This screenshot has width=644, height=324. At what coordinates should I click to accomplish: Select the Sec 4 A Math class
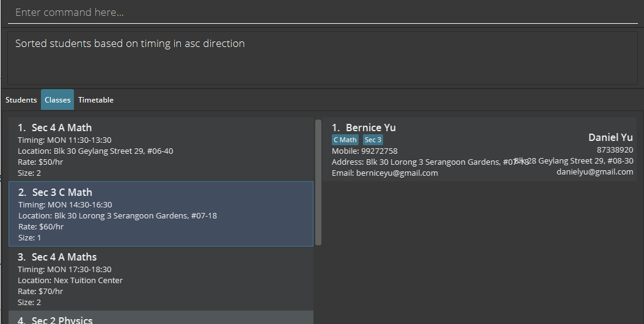click(x=161, y=149)
